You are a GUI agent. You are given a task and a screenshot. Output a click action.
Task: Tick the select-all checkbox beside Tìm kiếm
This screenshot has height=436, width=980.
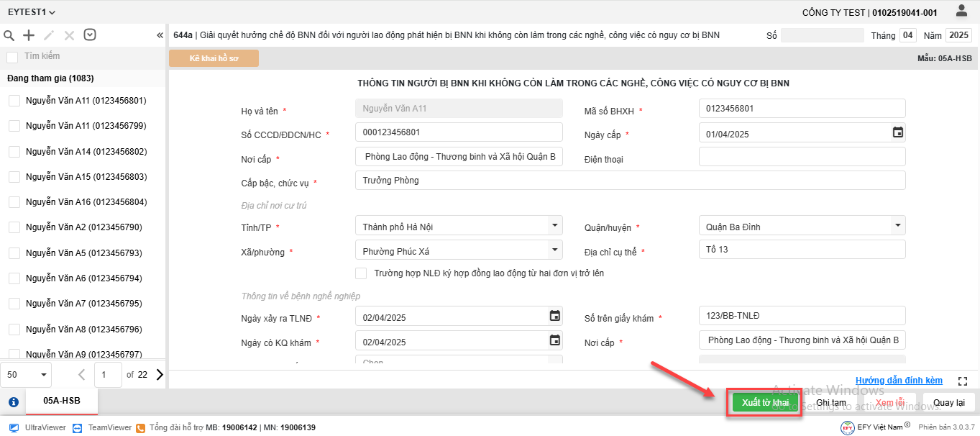click(x=12, y=57)
